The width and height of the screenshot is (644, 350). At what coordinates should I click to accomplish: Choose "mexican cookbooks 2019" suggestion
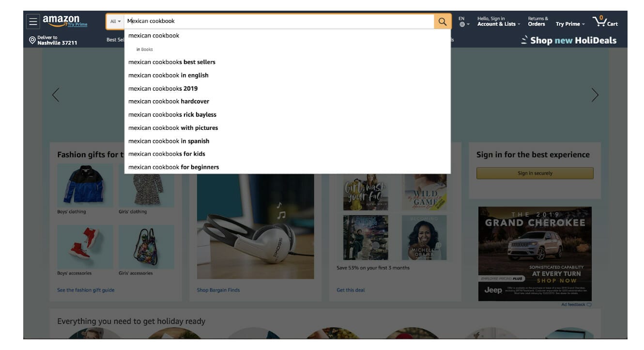287,88
